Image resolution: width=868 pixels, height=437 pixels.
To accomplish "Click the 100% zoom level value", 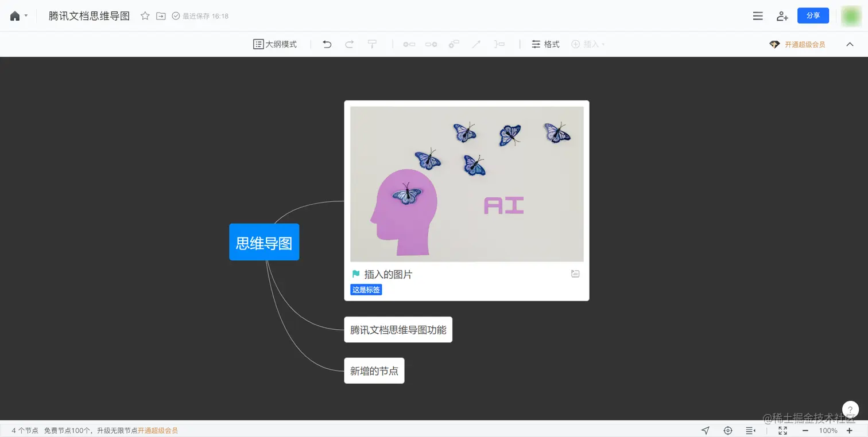I will click(x=828, y=431).
